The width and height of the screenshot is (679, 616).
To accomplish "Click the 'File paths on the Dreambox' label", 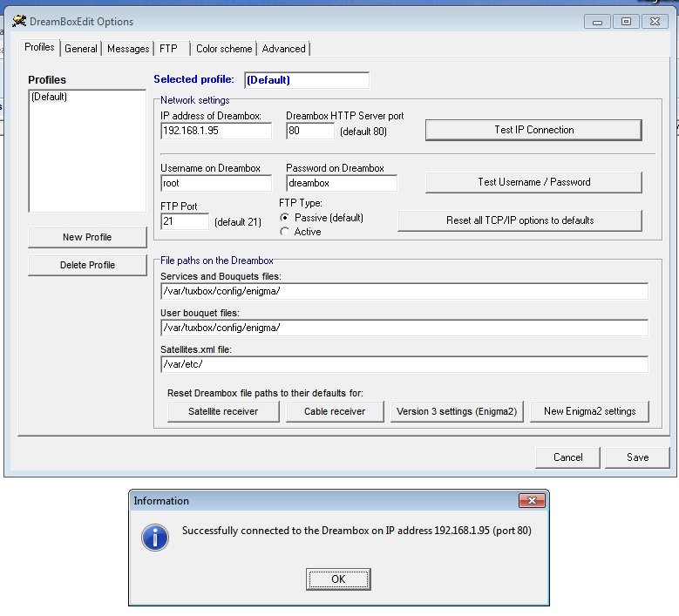I will click(x=216, y=261).
